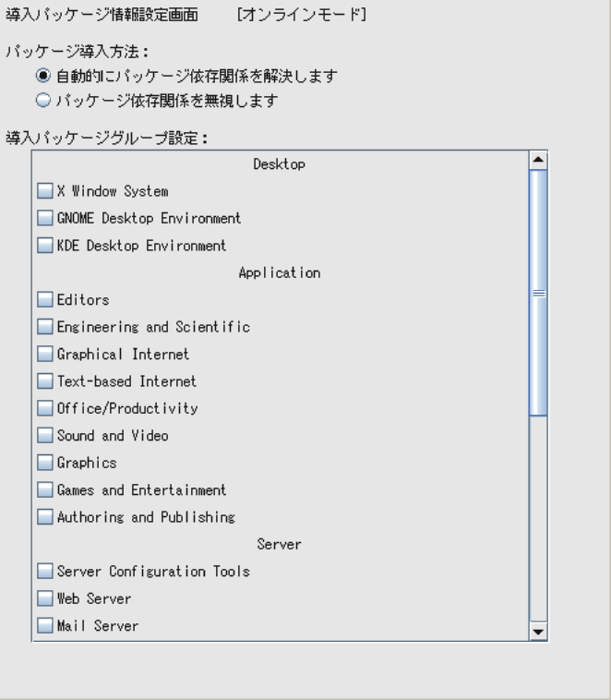Toggle Text-based Internet checkbox

point(45,381)
